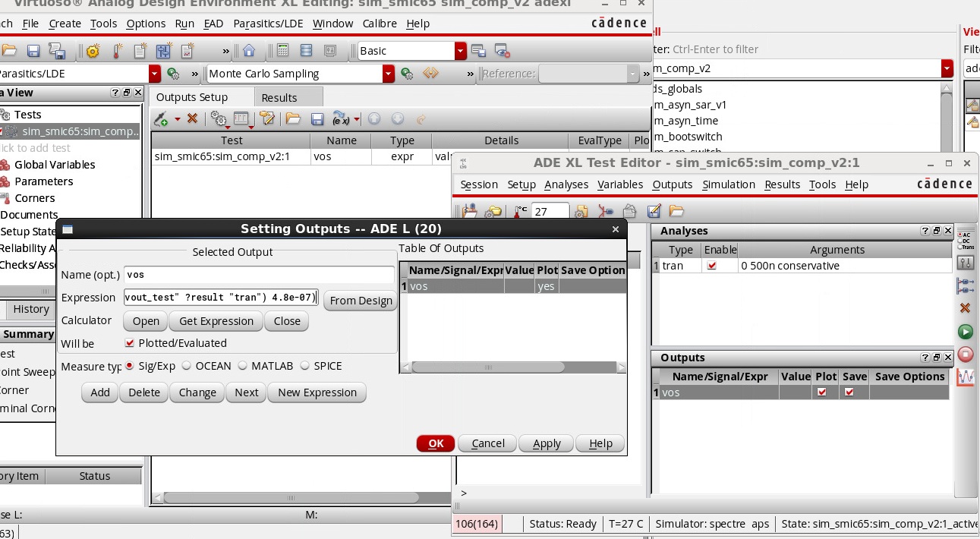Screen dimensions: 980x539
Task: Click the run gear icon next to Parasitics/LDE
Action: (x=173, y=74)
